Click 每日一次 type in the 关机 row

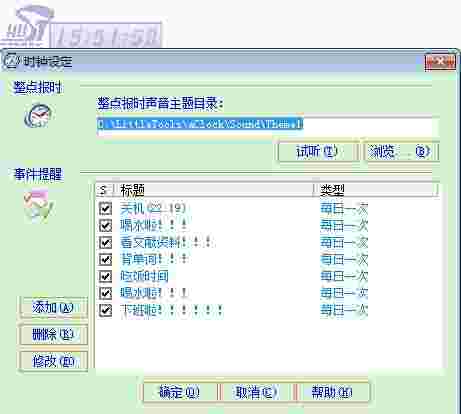[344, 209]
